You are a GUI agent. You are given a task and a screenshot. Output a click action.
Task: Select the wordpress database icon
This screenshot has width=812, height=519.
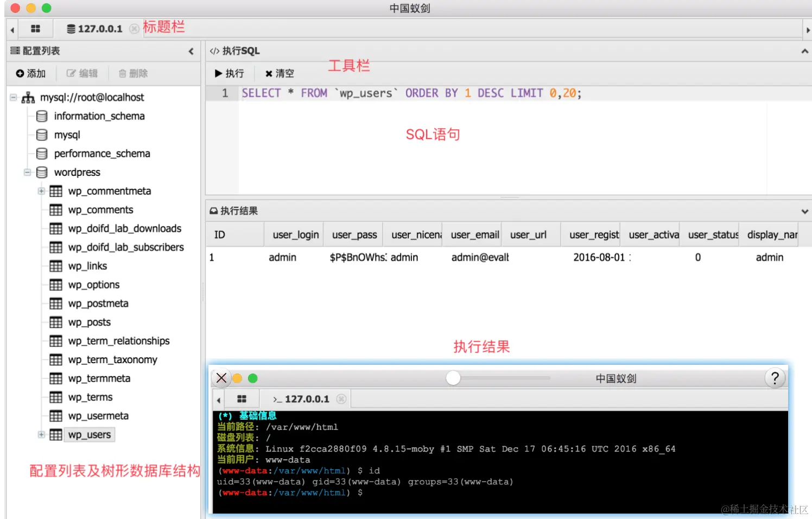coord(42,172)
